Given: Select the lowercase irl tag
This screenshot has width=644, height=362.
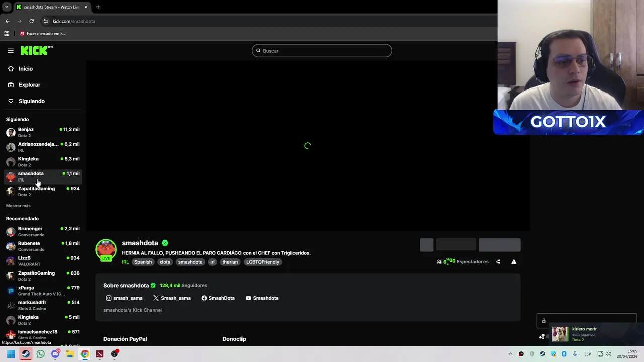Looking at the screenshot, I should coord(212,262).
